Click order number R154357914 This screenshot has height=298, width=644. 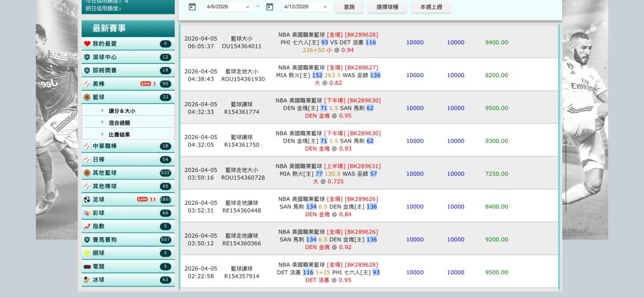tap(241, 276)
